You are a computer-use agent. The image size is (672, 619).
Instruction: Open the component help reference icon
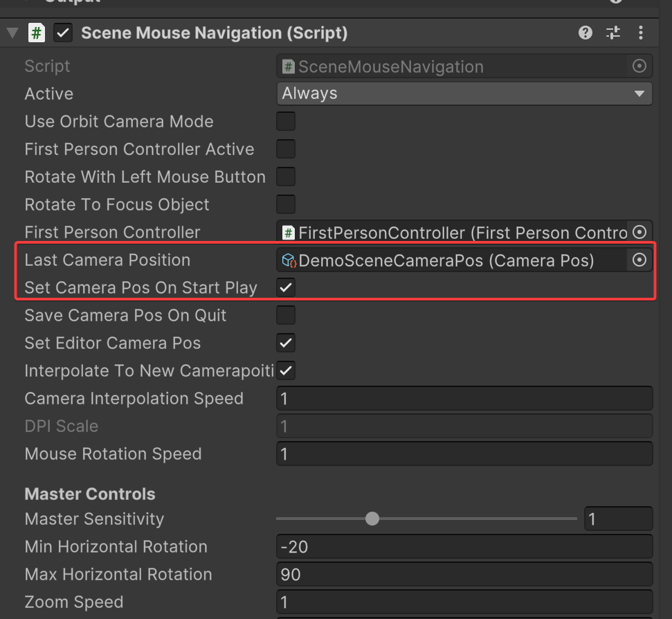click(x=585, y=33)
